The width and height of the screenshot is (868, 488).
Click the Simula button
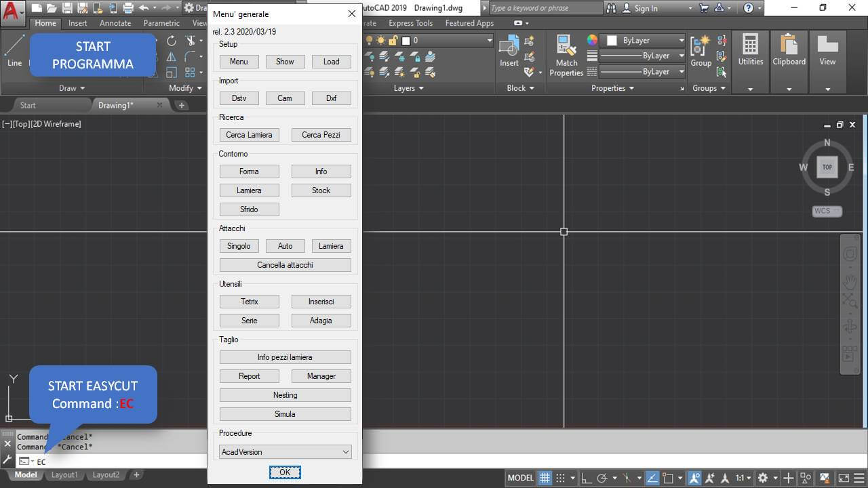(x=285, y=414)
